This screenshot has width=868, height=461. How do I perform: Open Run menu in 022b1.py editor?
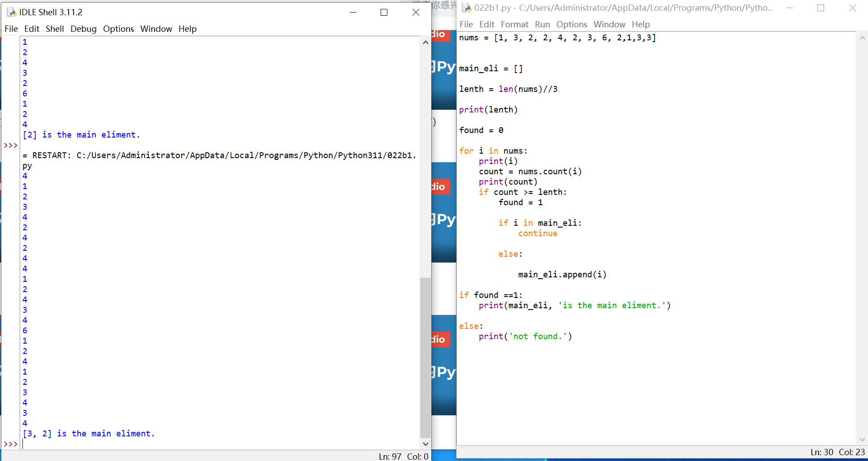pos(542,24)
